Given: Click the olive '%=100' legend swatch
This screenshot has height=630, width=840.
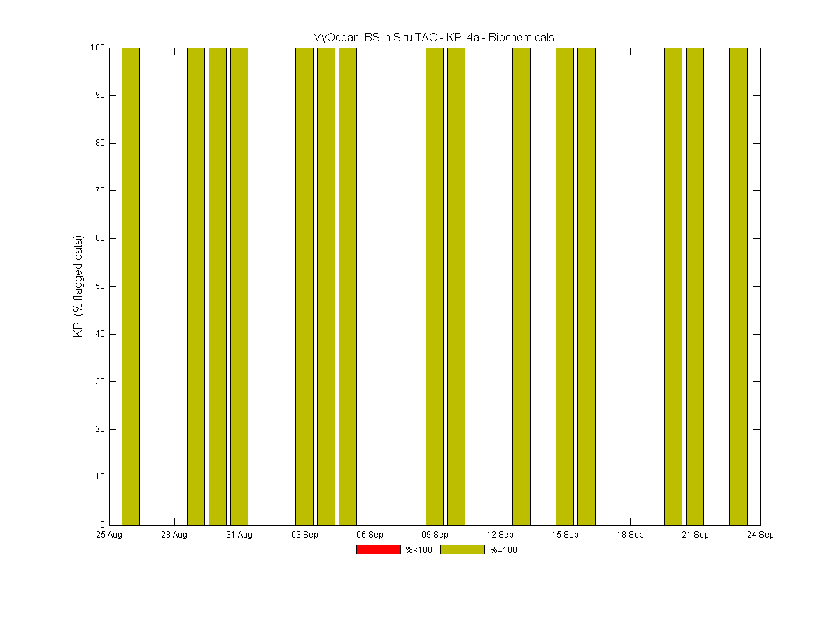Looking at the screenshot, I should point(463,549).
